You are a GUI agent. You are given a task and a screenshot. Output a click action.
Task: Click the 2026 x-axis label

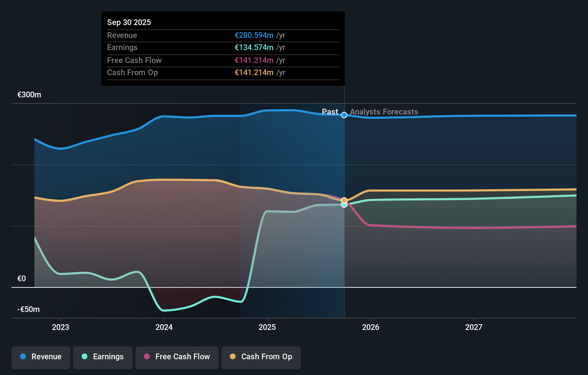coord(371,327)
